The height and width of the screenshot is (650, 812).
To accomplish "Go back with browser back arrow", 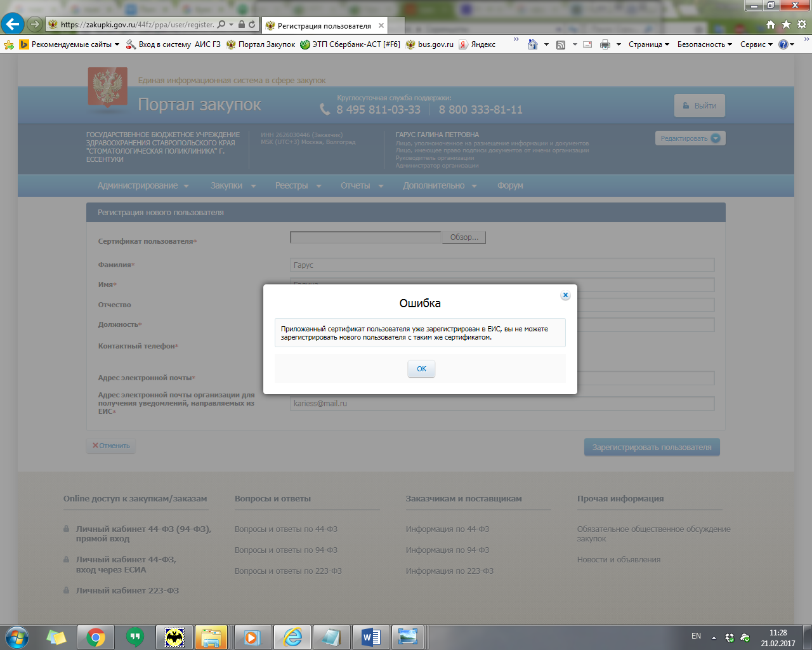I will (x=13, y=24).
